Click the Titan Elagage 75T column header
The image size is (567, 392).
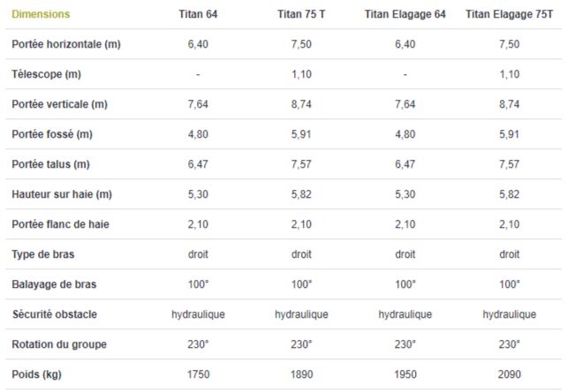509,15
